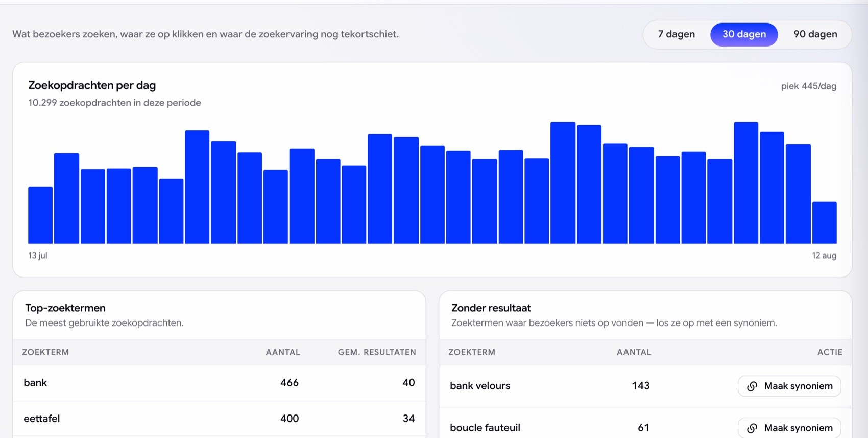
Task: Click the first bar for 13 jul
Action: (40, 215)
